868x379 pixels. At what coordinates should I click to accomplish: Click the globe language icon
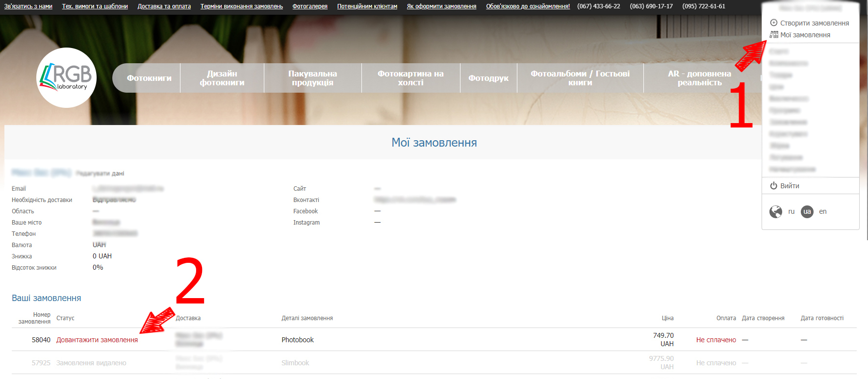click(776, 211)
